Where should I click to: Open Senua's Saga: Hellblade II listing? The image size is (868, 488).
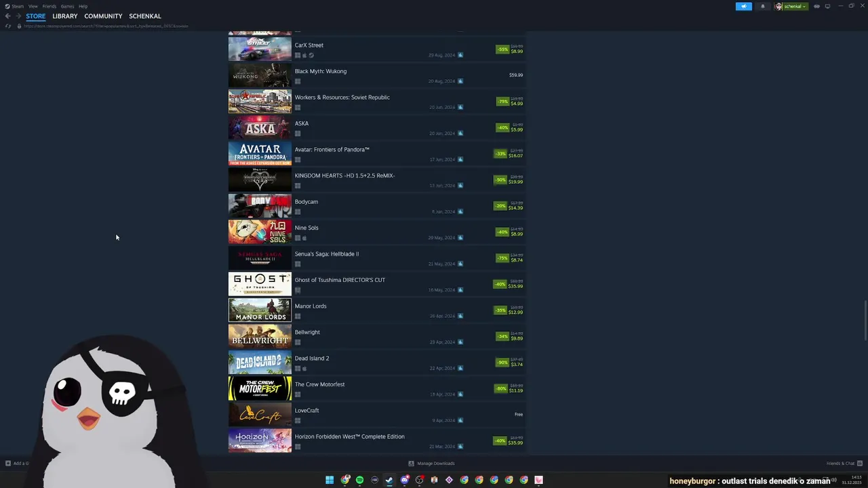(x=376, y=258)
